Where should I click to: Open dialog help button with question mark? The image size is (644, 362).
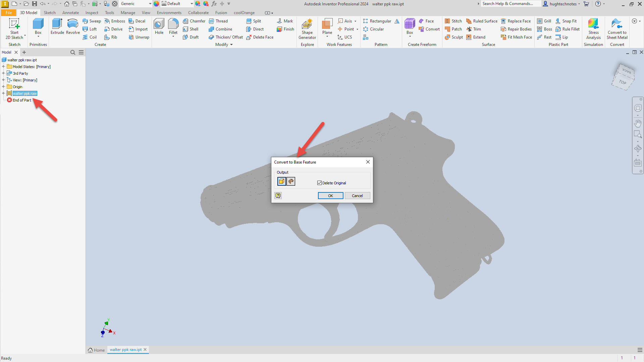pos(278,195)
